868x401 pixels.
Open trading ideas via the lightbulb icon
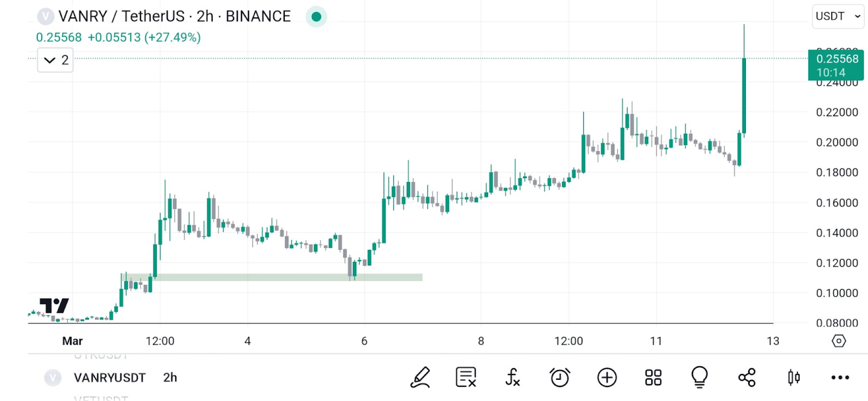699,377
